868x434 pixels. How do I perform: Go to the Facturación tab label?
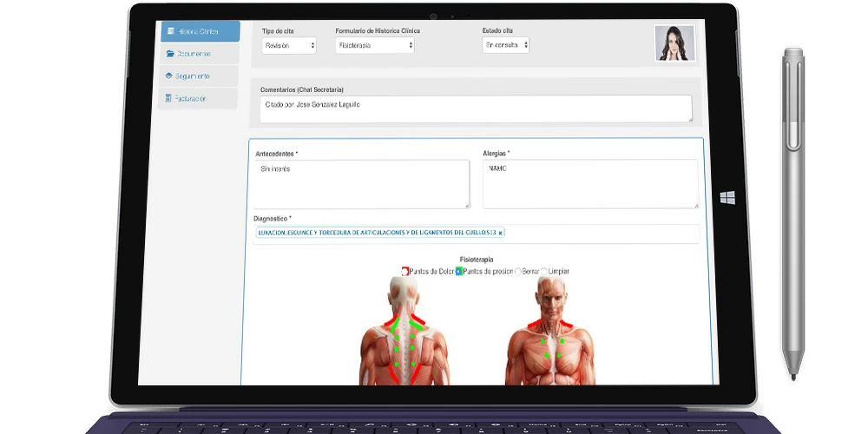(190, 99)
